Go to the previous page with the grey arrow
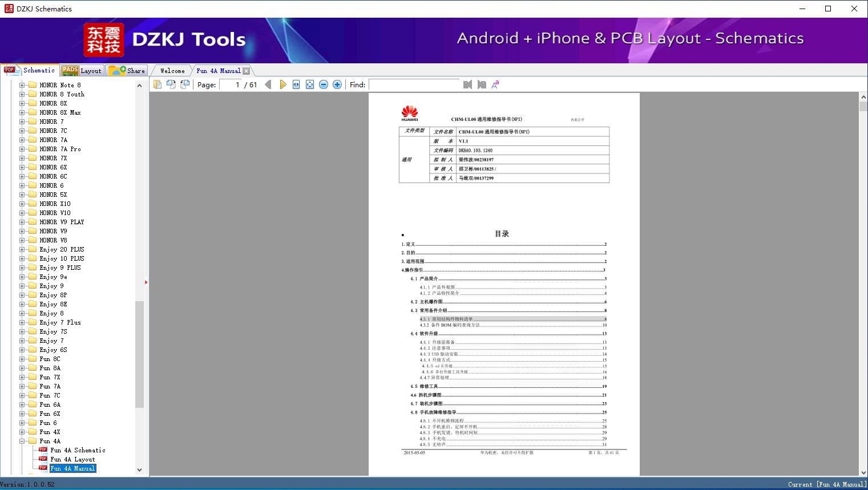The image size is (868, 490). pyautogui.click(x=268, y=84)
